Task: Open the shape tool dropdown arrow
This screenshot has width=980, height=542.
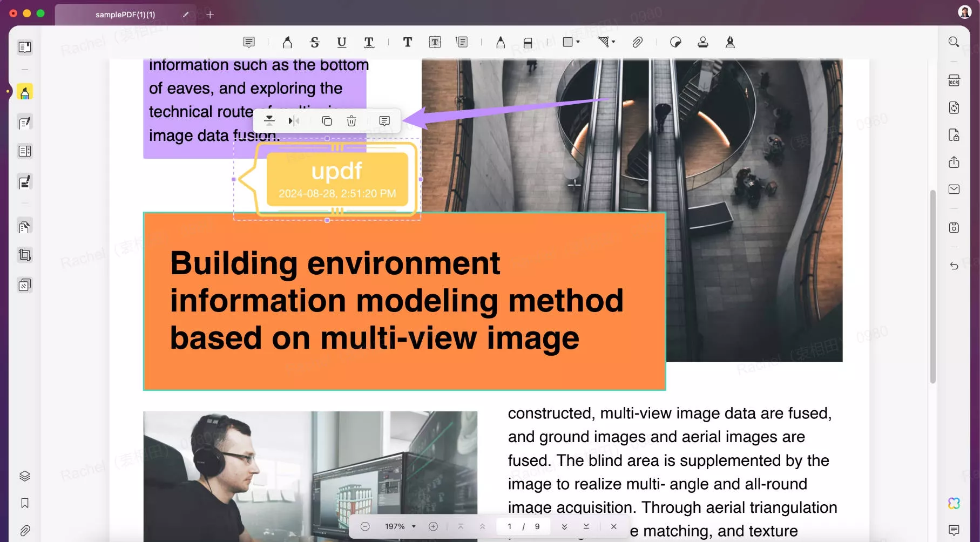Action: coord(578,42)
